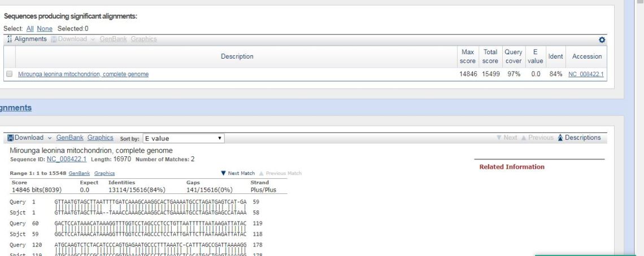Tick the Mirounga leonina result checkbox
This screenshot has height=256, width=644.
point(9,74)
